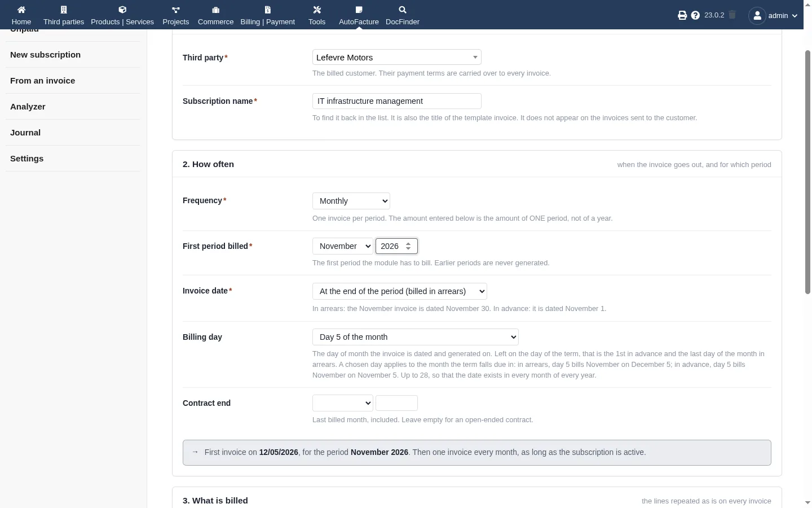The height and width of the screenshot is (508, 812).
Task: Open the help question mark icon
Action: pos(695,15)
